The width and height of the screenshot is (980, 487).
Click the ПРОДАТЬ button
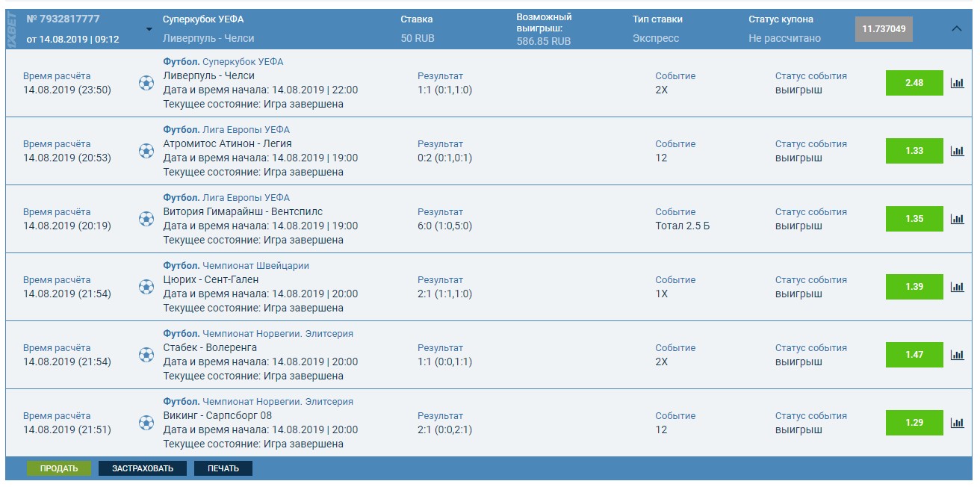[x=59, y=468]
